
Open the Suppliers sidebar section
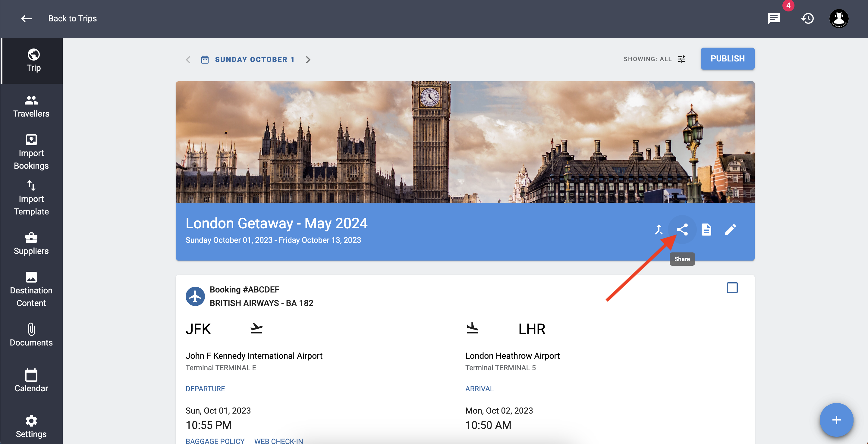(x=31, y=244)
